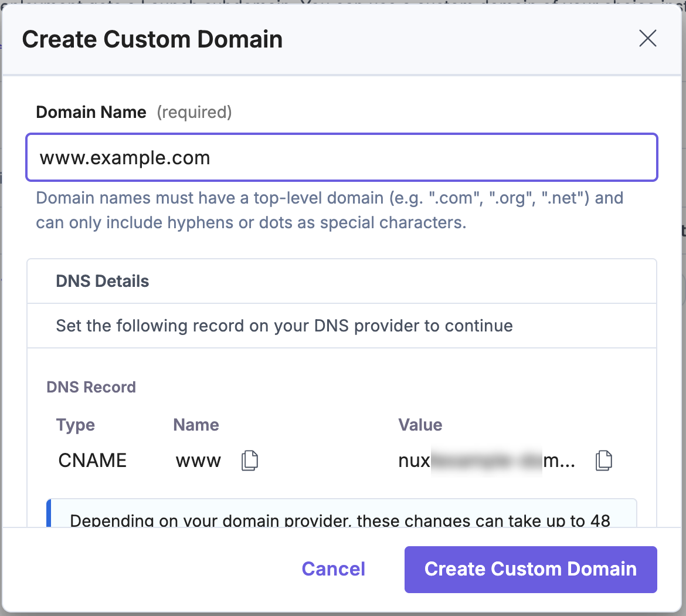
Task: Select the duplicate-pages icon in Name column
Action: [249, 461]
